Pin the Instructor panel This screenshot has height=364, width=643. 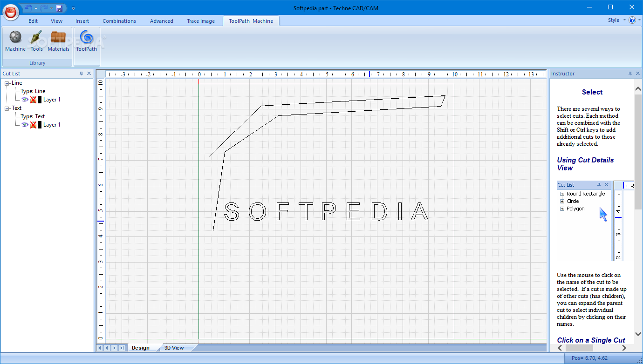click(x=630, y=74)
